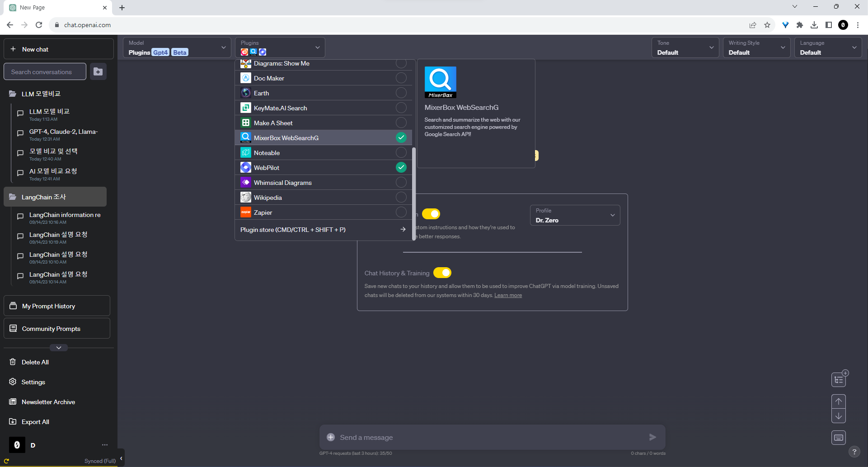
Task: Jump to top with up arrow button
Action: [839, 401]
